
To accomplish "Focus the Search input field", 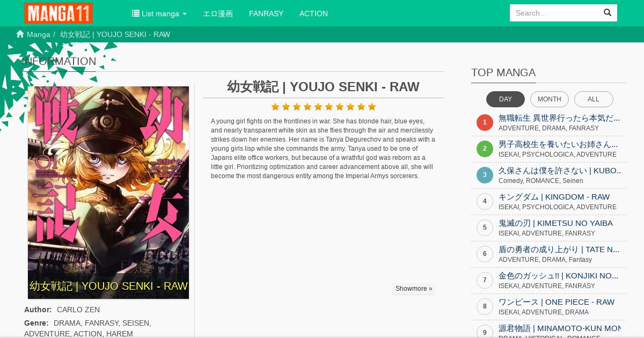I will pyautogui.click(x=554, y=13).
